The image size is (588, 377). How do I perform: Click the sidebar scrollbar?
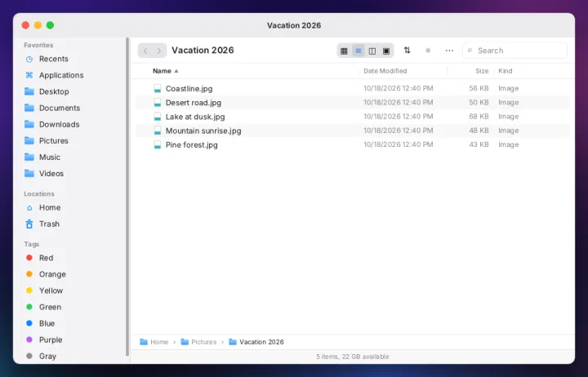coord(127,197)
